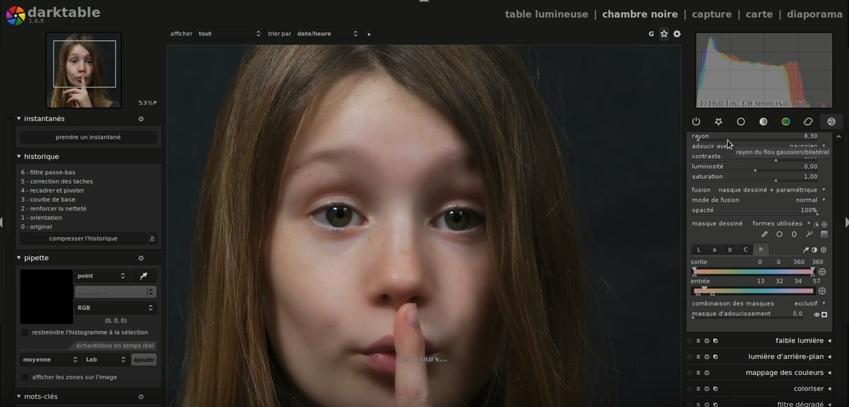Image resolution: width=849 pixels, height=407 pixels.
Task: Toggle the mappage des couleurs module on/off switch
Action: click(689, 373)
